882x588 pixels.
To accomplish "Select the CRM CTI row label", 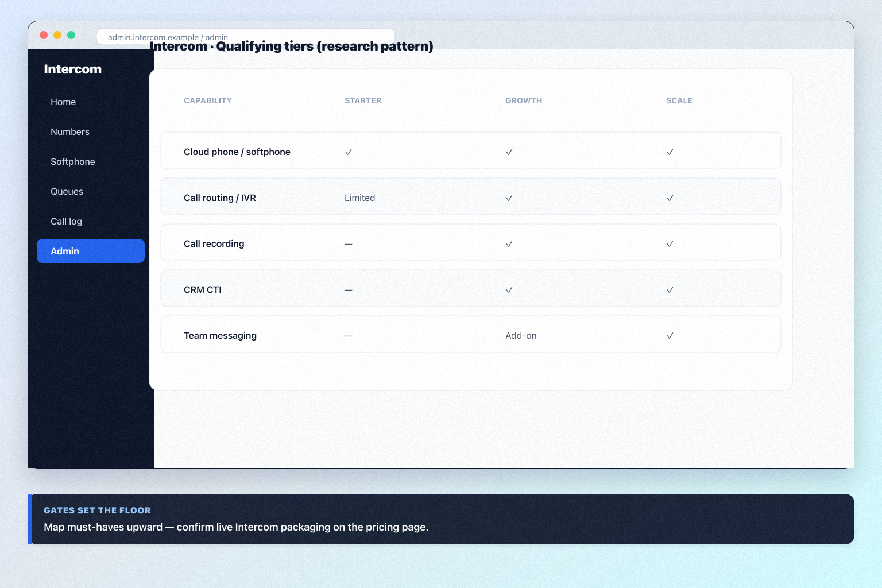I will click(x=203, y=289).
